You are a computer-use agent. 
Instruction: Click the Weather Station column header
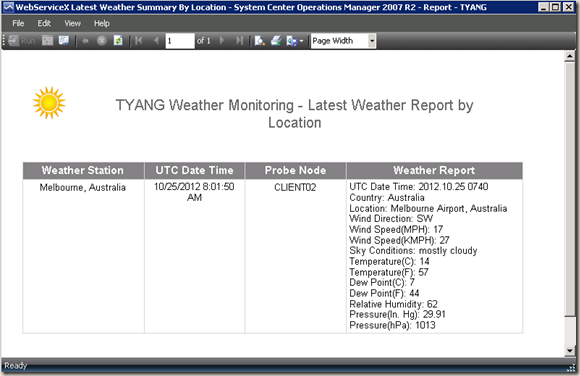coord(83,170)
